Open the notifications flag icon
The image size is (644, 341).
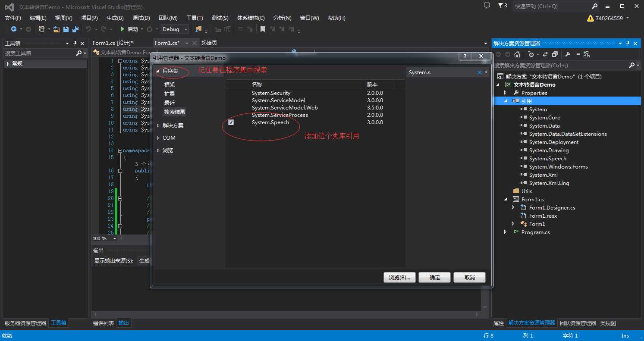500,6
